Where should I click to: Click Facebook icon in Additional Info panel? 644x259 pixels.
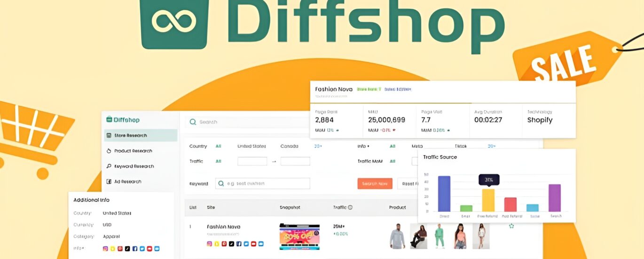pos(134,248)
